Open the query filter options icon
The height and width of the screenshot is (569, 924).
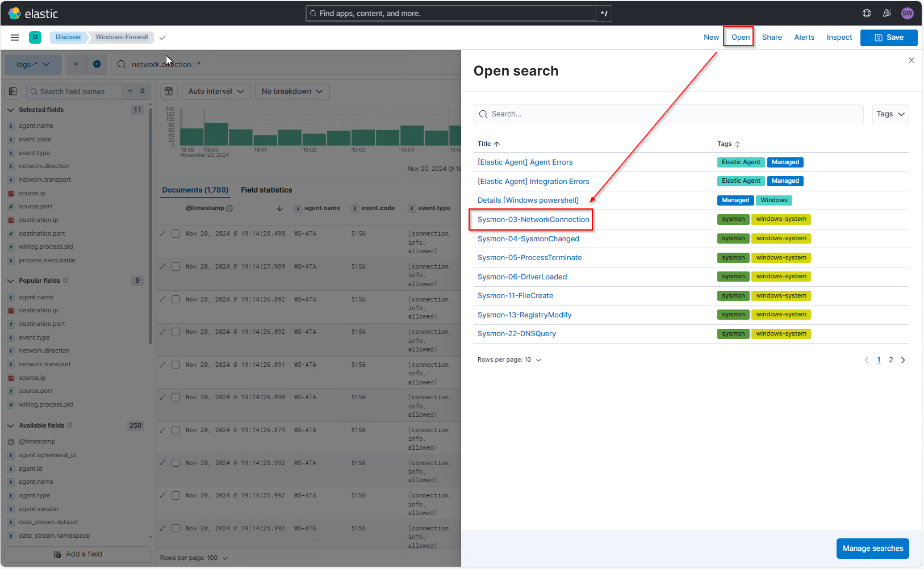point(76,64)
